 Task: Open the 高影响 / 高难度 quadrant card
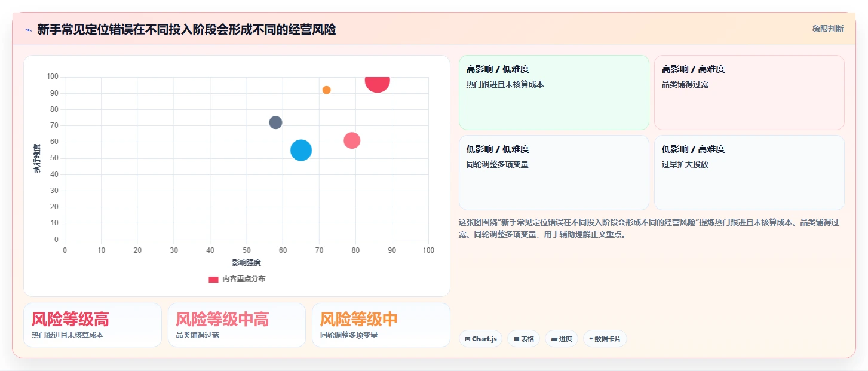pyautogui.click(x=749, y=93)
